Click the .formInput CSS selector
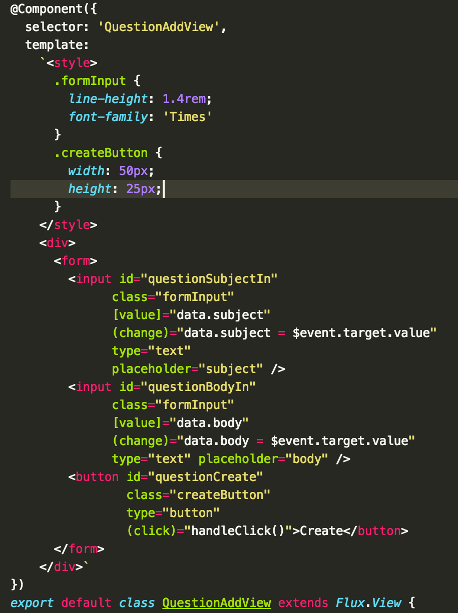The width and height of the screenshot is (458, 613). [x=90, y=81]
